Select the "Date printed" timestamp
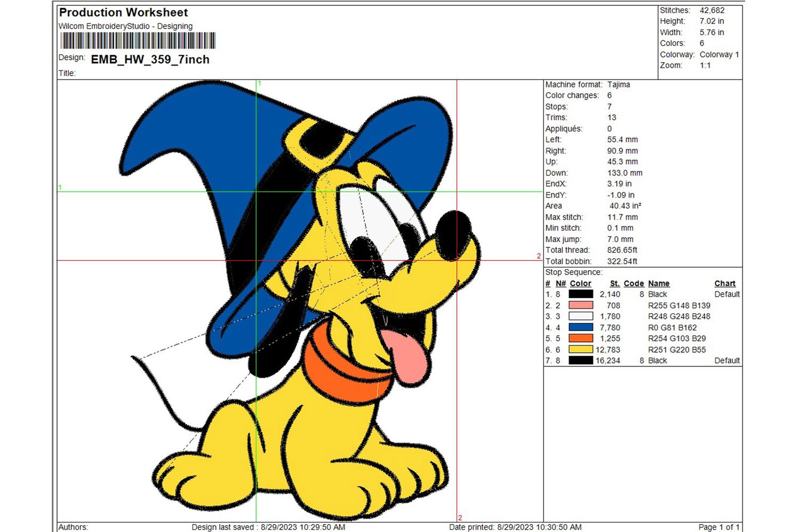The width and height of the screenshot is (800, 532). tap(515, 527)
